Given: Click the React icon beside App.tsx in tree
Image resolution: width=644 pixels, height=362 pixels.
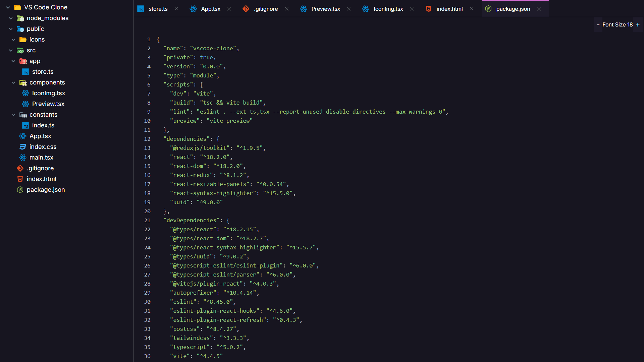Looking at the screenshot, I should point(23,136).
